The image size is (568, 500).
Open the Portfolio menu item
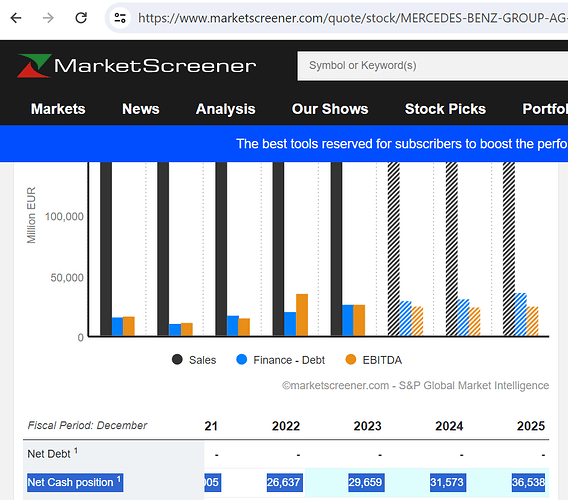pyautogui.click(x=545, y=109)
